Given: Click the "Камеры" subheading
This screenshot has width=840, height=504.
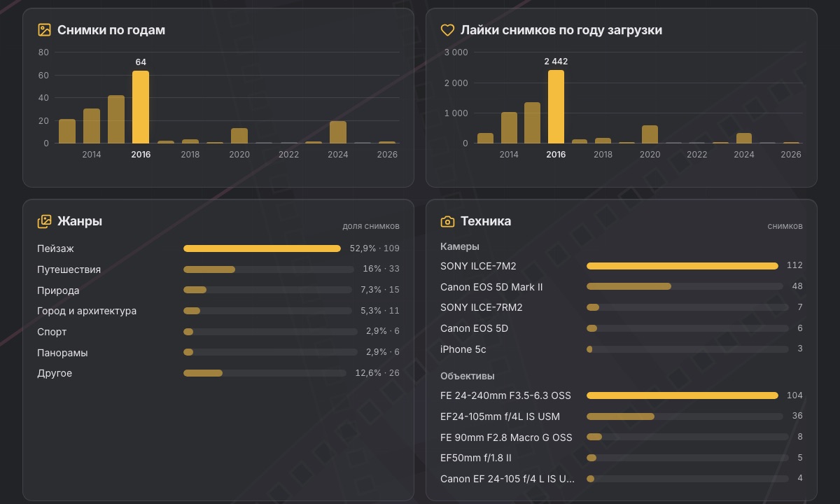Looking at the screenshot, I should [x=460, y=246].
